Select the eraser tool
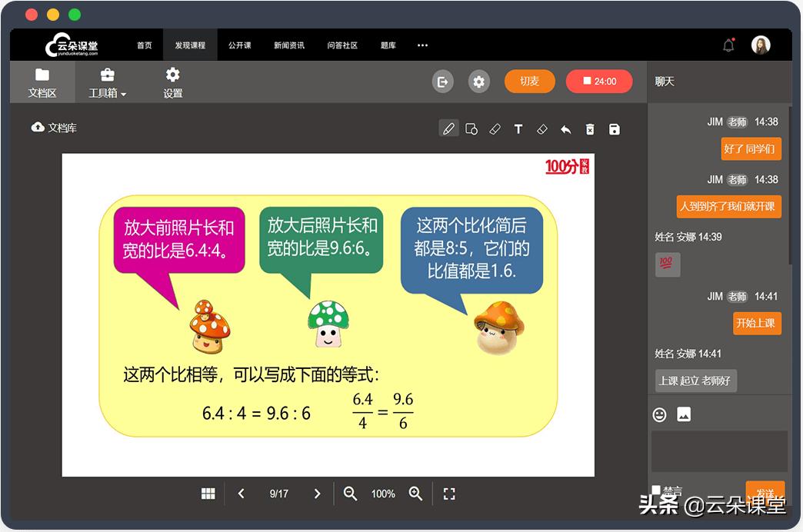 tap(541, 129)
